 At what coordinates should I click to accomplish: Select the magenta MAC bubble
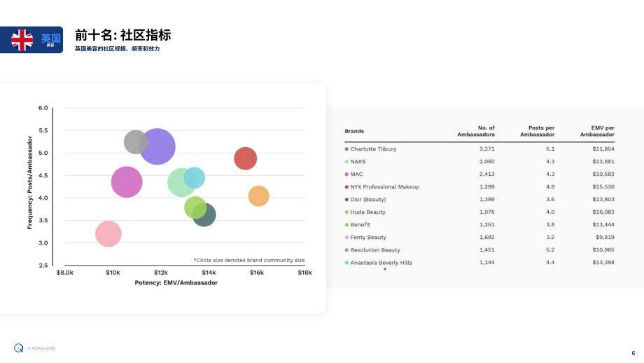(x=127, y=181)
